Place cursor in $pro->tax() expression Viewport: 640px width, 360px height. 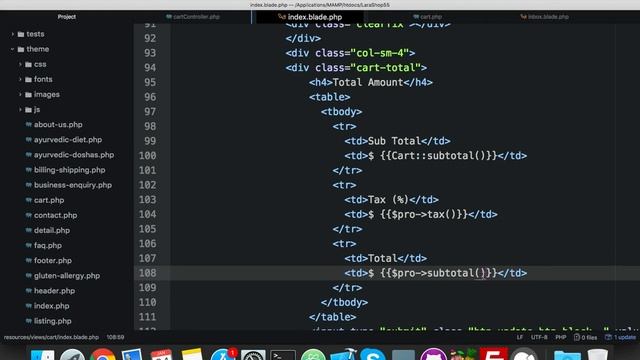pyautogui.click(x=424, y=214)
